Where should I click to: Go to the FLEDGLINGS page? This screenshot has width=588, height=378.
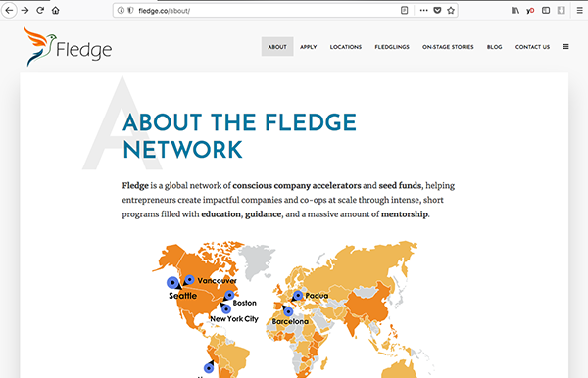tap(392, 47)
